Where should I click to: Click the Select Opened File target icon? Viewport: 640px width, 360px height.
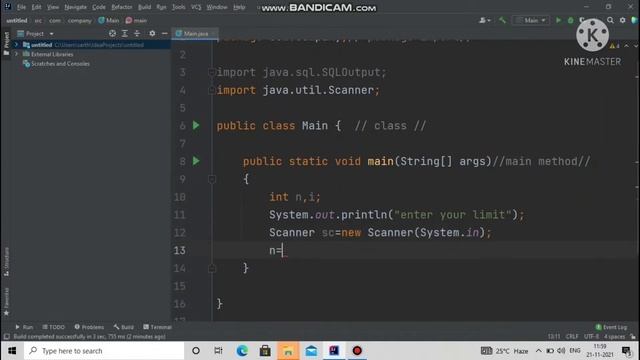click(112, 33)
